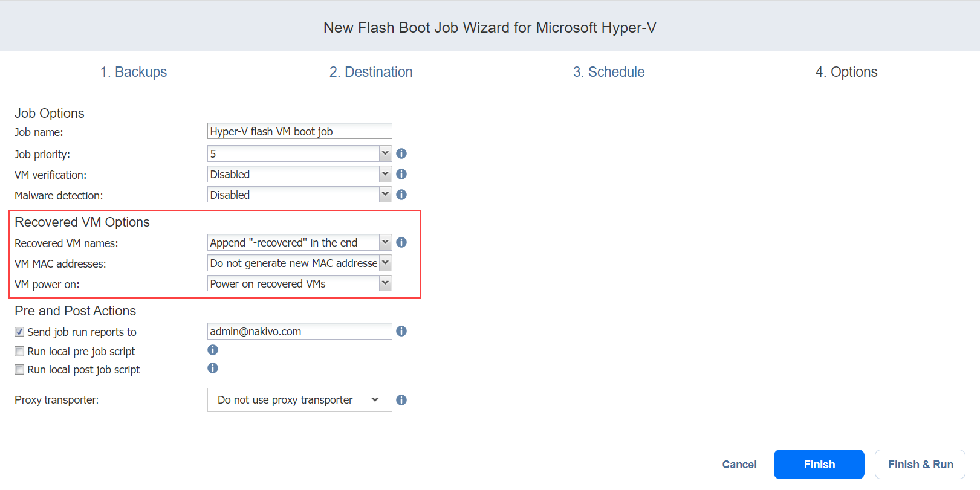Enable Run local pre job script
Screen dimensions: 980x490
pos(19,352)
